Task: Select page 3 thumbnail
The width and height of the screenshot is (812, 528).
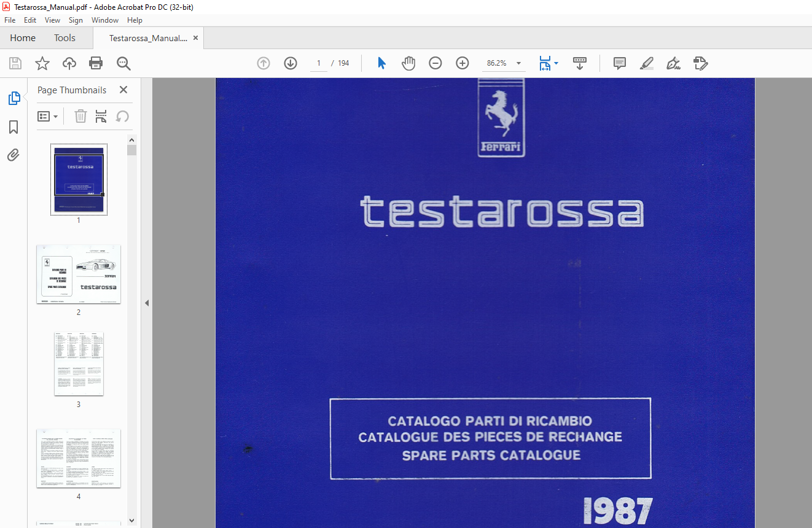Action: (x=79, y=363)
